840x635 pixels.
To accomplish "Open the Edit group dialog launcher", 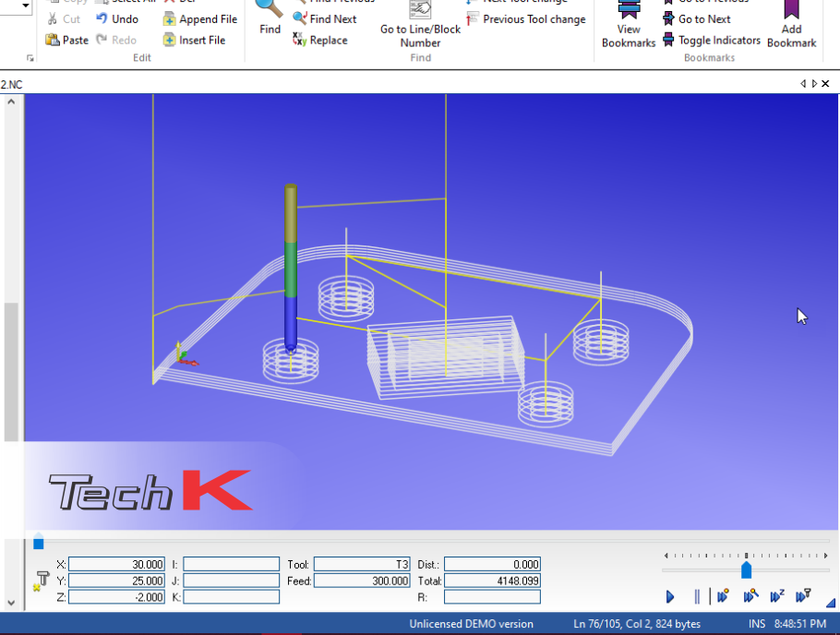I will click(x=30, y=58).
